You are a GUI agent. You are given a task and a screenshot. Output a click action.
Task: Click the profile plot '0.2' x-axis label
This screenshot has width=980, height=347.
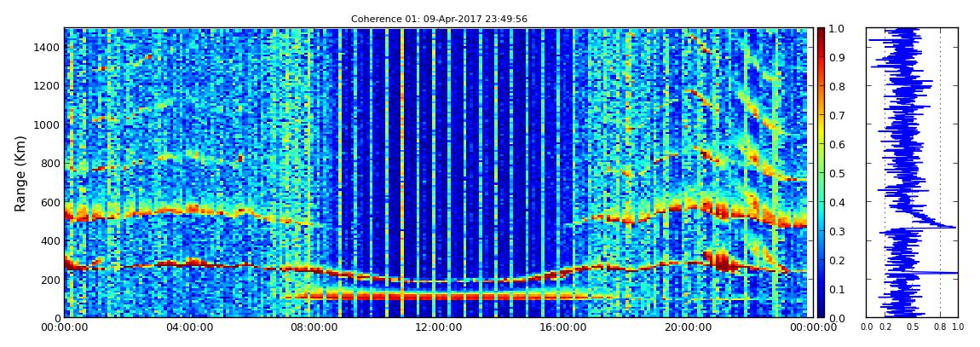point(885,327)
